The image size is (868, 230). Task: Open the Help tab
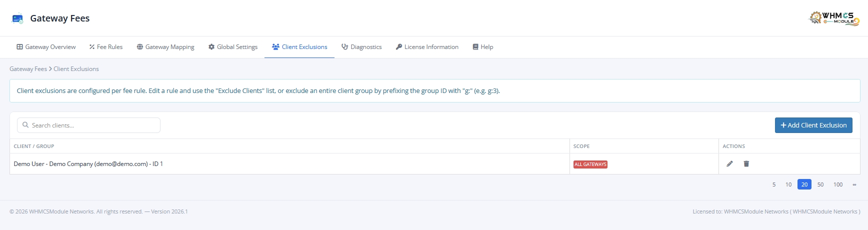tap(483, 47)
